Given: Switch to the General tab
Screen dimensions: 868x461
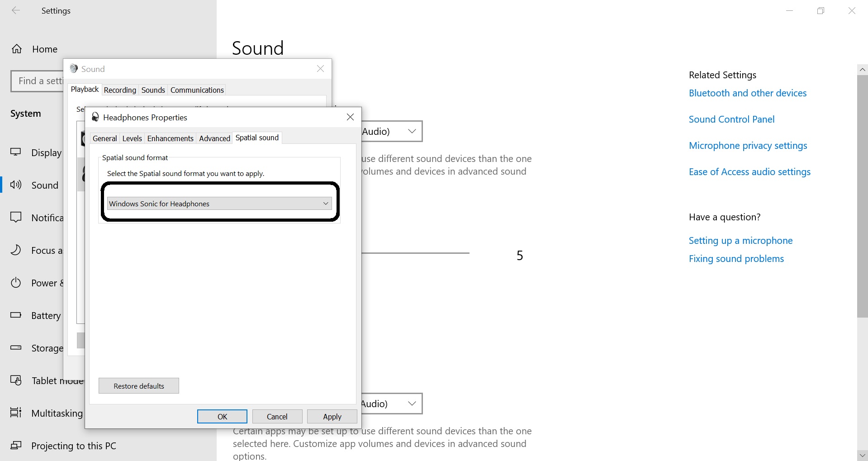Looking at the screenshot, I should tap(105, 138).
